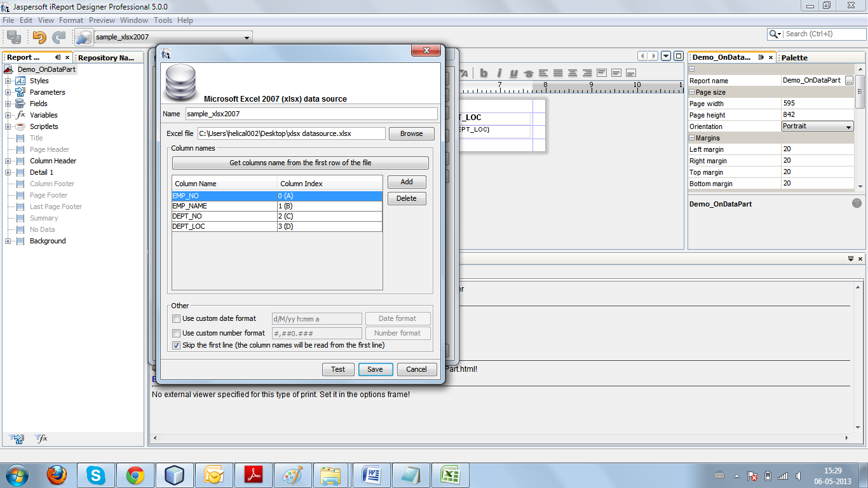Click the Save button in the dialog
Screen dimensions: 868x488
tap(375, 369)
